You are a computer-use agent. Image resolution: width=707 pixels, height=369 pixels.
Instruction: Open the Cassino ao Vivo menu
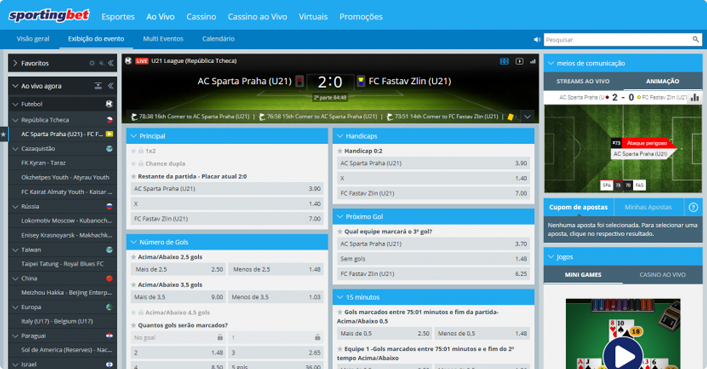(x=257, y=17)
